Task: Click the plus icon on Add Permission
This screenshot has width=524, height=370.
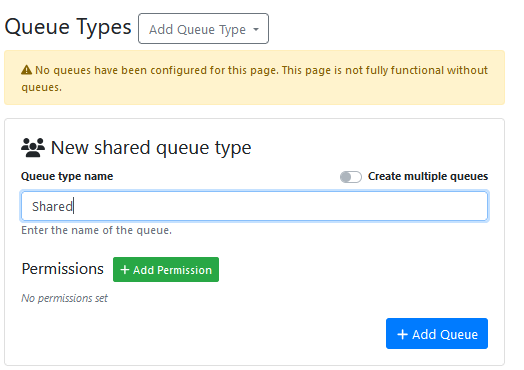Action: [x=125, y=269]
